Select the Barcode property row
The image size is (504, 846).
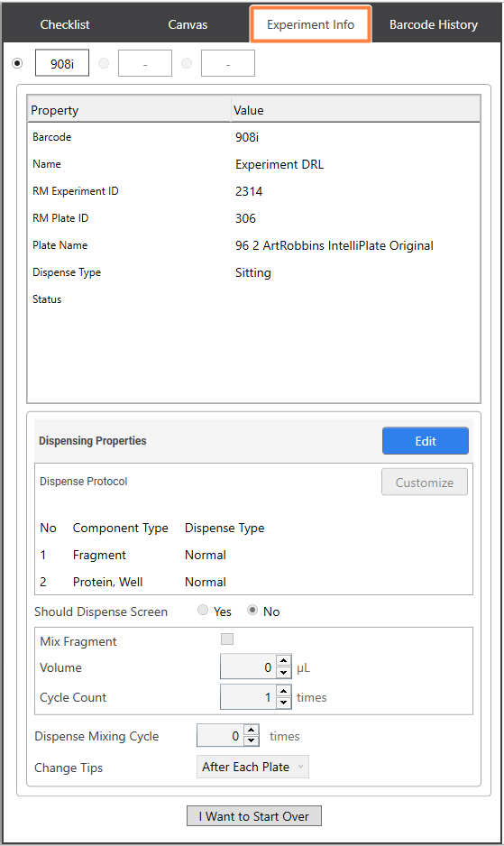pos(253,137)
